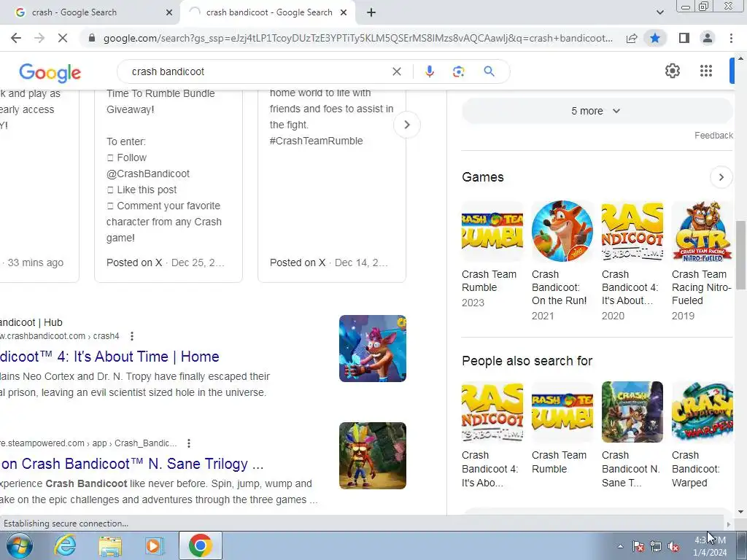The width and height of the screenshot is (747, 560).
Task: Launch Internet Explorer from taskbar
Action: [x=65, y=545]
